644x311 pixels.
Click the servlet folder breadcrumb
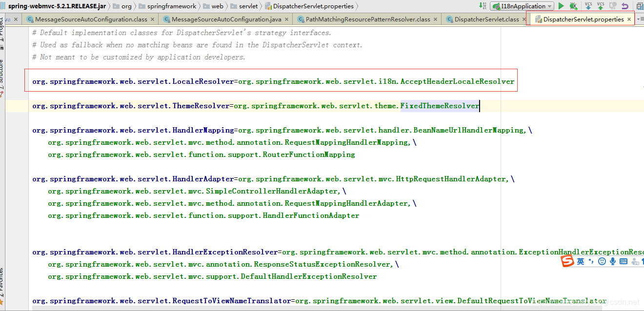244,6
